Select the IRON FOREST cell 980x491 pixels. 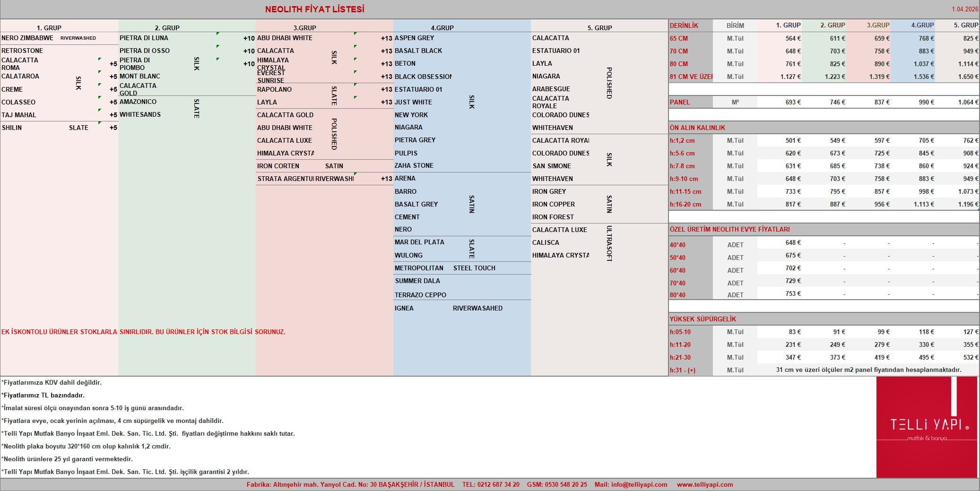coord(553,217)
